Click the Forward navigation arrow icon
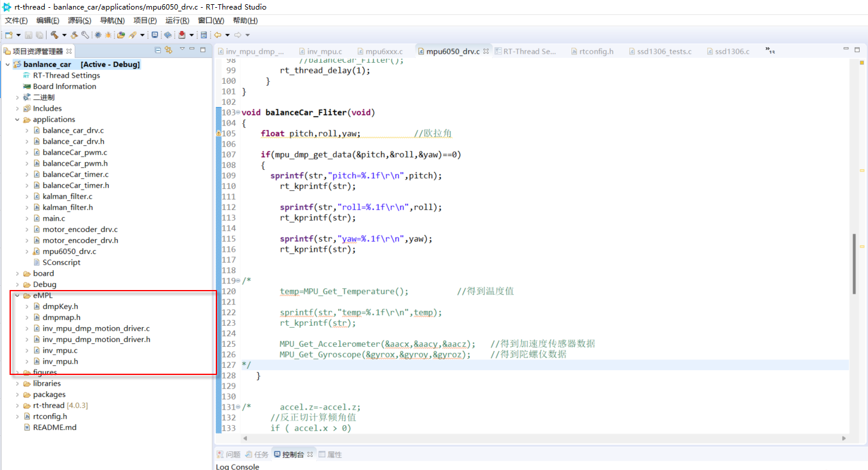The width and height of the screenshot is (868, 470). coord(238,35)
